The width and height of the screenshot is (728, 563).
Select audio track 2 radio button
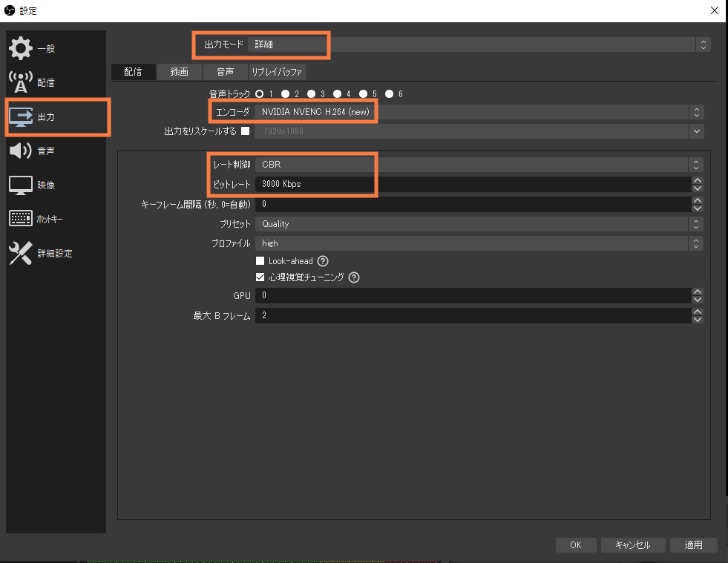(285, 93)
